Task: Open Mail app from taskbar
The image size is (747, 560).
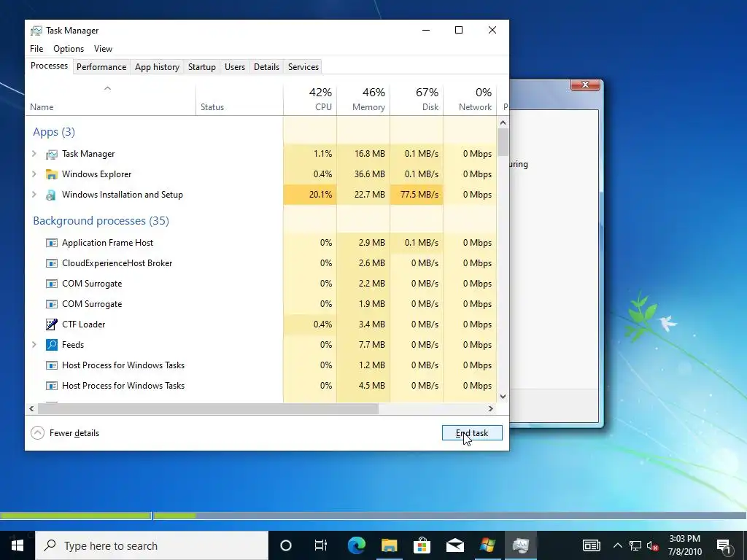Action: [455, 545]
